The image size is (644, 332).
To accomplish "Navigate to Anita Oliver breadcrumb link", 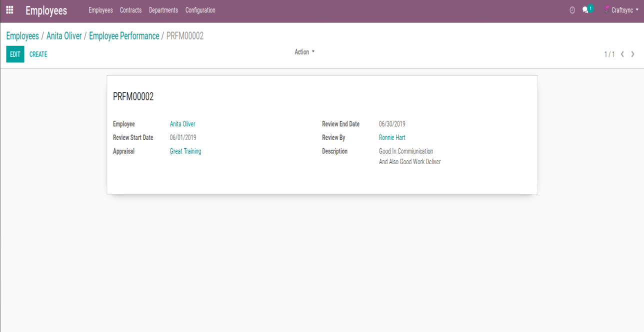I will tap(64, 36).
